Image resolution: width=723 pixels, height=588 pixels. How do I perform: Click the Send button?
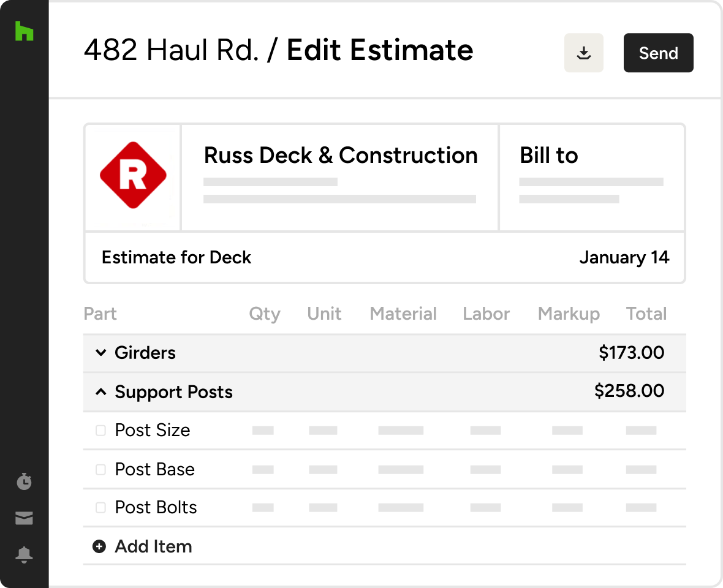pos(658,53)
